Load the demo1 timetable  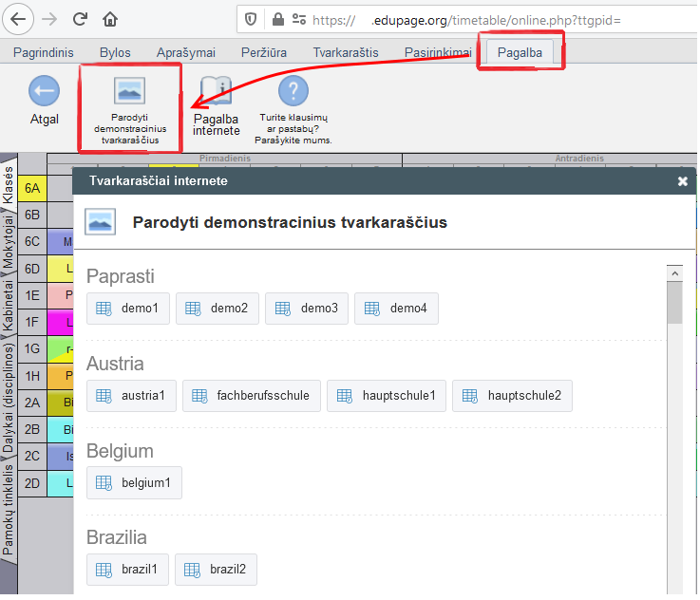[x=128, y=309]
